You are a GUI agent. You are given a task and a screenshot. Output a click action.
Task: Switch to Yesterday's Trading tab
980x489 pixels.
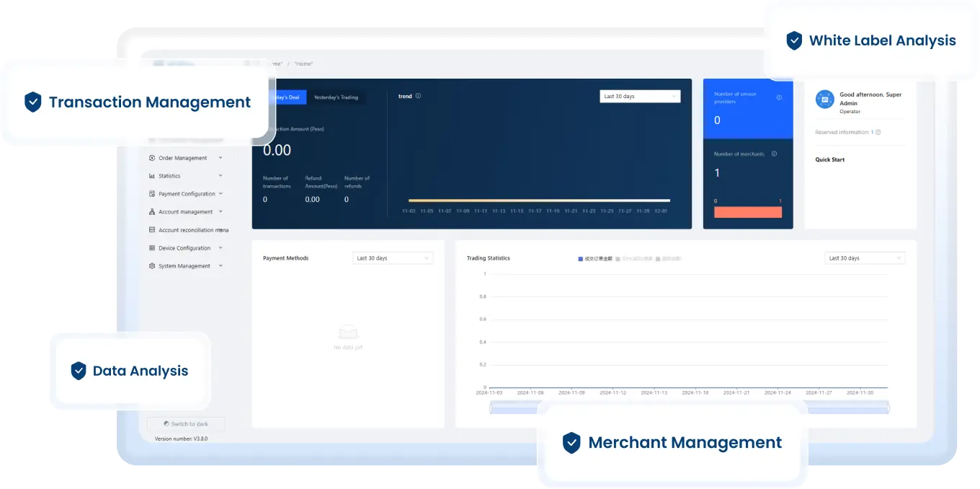336,97
